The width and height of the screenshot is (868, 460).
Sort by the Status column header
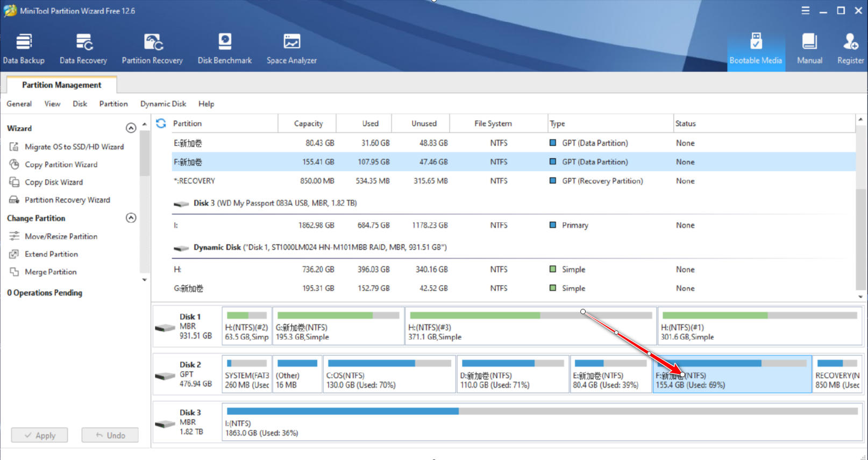pos(764,123)
